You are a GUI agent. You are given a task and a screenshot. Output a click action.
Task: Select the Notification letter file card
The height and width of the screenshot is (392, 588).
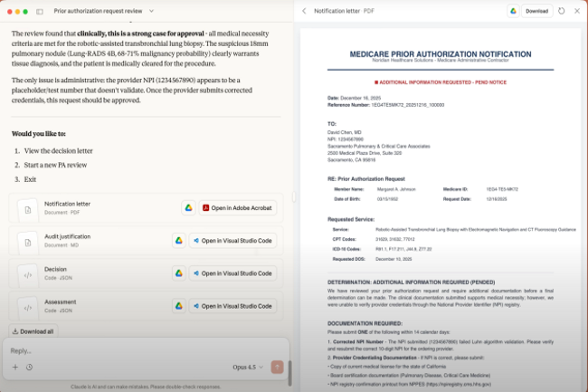click(x=90, y=208)
